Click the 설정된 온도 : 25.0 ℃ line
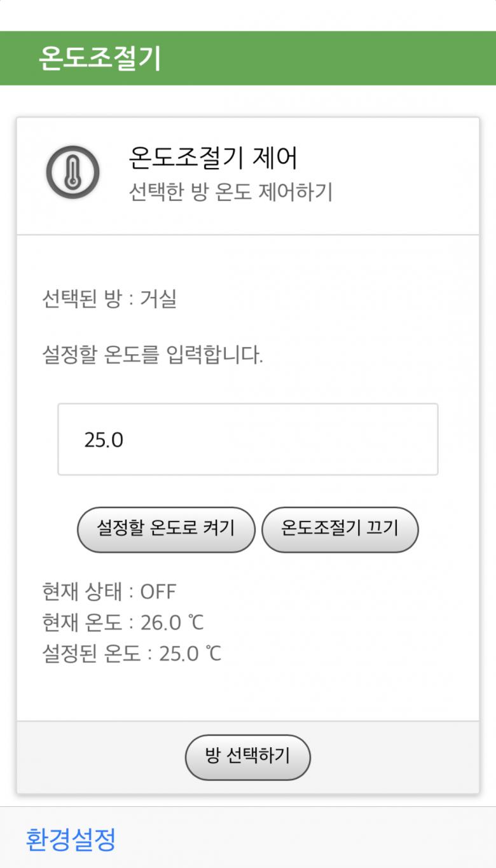Screen dimensions: 496x868 (132, 654)
